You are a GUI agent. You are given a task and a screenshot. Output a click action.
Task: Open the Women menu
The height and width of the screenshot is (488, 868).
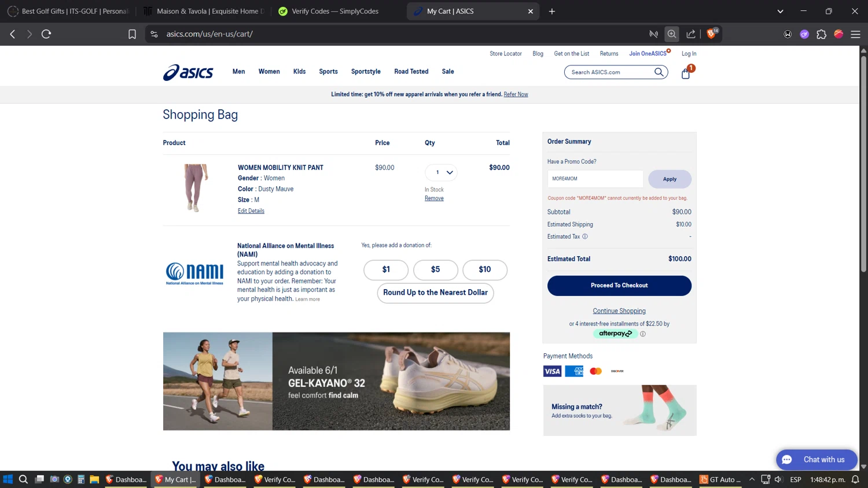pyautogui.click(x=269, y=72)
